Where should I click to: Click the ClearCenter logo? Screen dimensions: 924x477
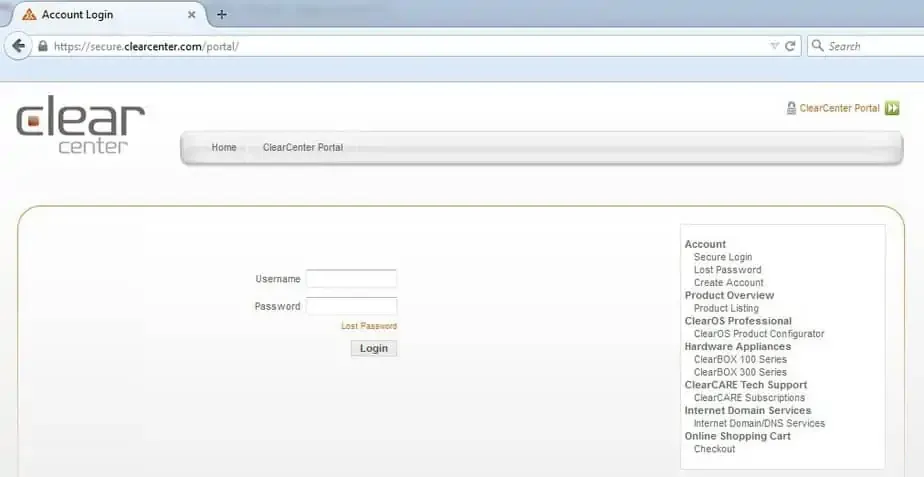click(80, 125)
